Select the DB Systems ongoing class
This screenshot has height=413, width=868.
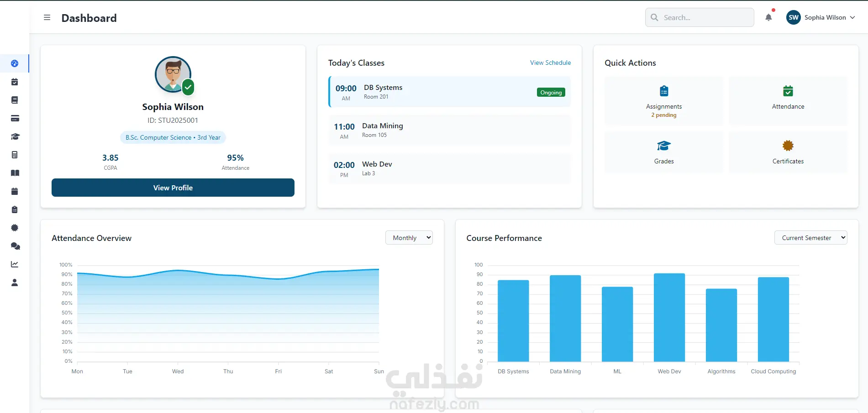point(449,92)
